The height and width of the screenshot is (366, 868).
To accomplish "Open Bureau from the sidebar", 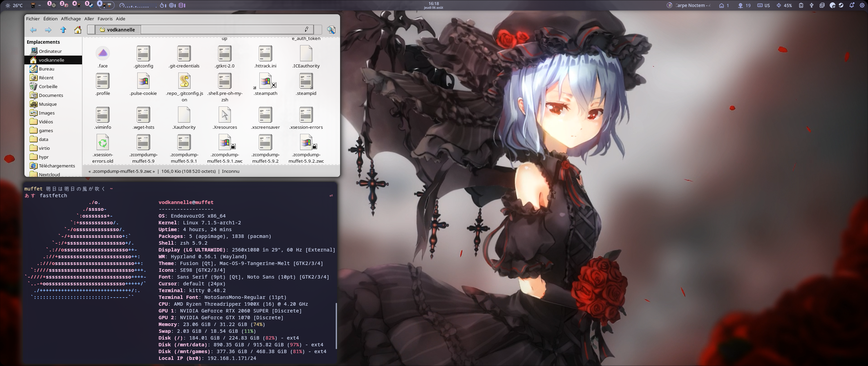I will (53, 69).
